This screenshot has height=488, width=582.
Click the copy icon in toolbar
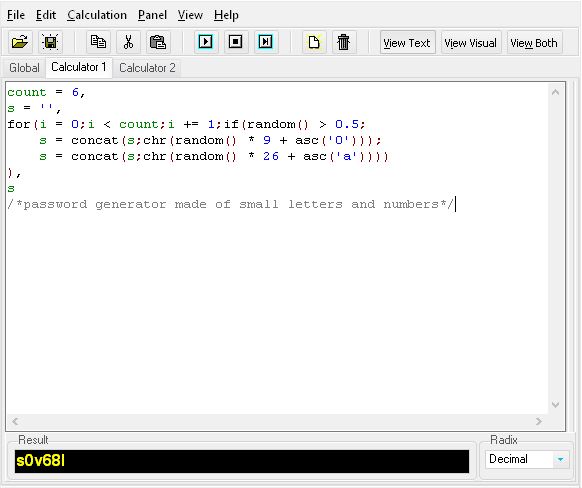click(x=98, y=42)
